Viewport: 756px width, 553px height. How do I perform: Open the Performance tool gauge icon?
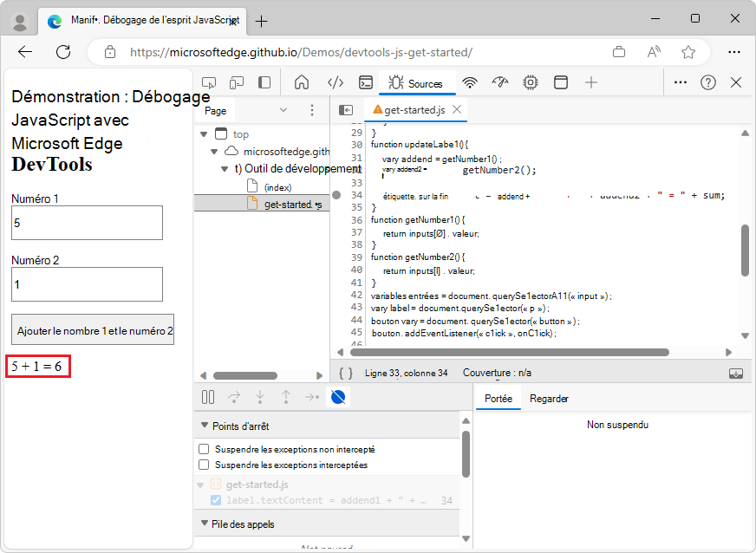coord(499,83)
